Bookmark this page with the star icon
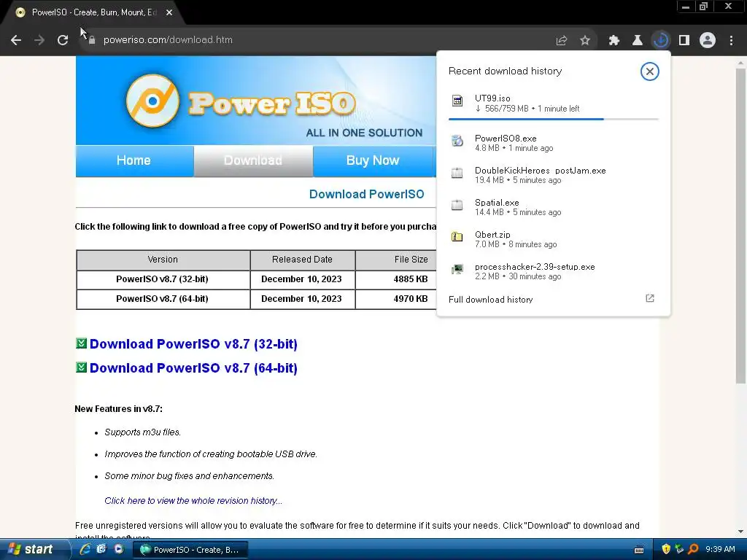This screenshot has height=560, width=747. coord(585,41)
